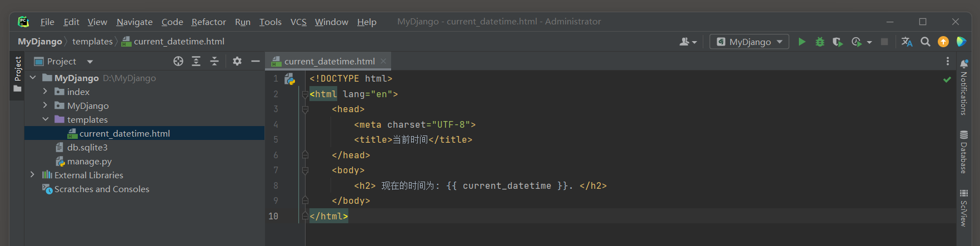
Task: Expand the profiler options dropdown arrow
Action: pos(869,42)
